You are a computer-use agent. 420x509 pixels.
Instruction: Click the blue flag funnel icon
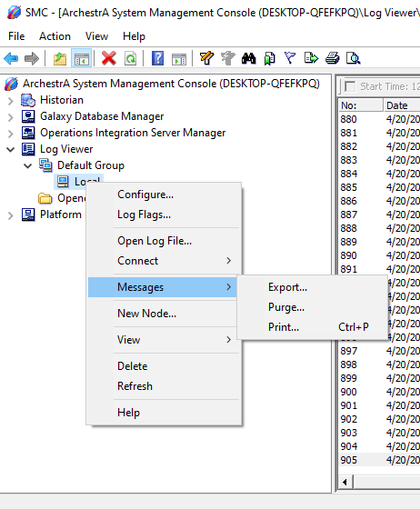[290, 59]
